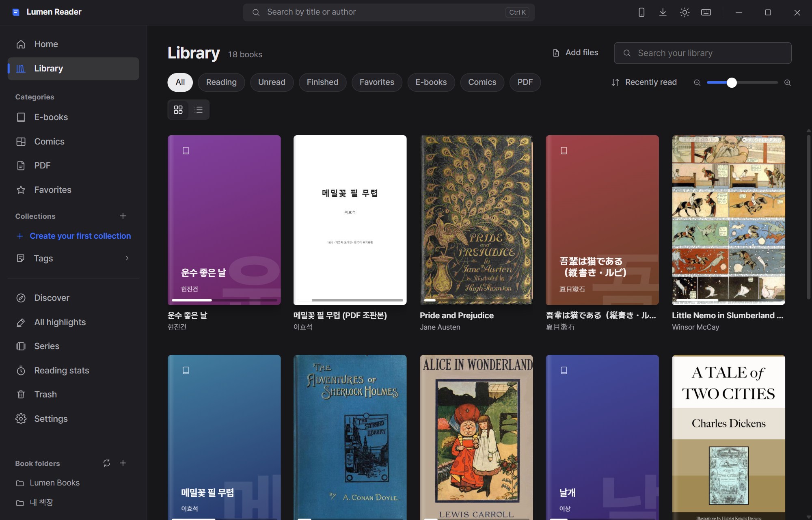
Task: Open Home from the sidebar
Action: [x=73, y=44]
